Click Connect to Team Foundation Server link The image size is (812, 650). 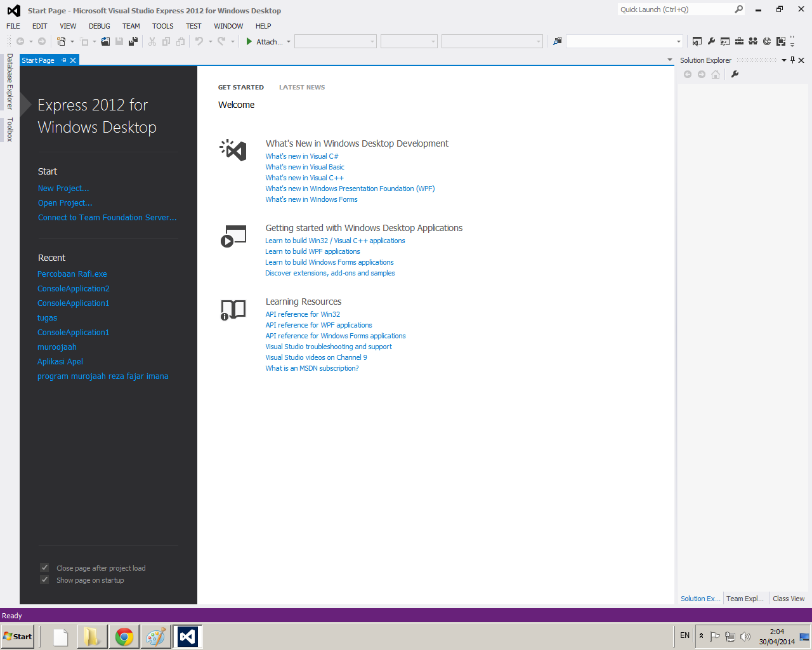(107, 218)
